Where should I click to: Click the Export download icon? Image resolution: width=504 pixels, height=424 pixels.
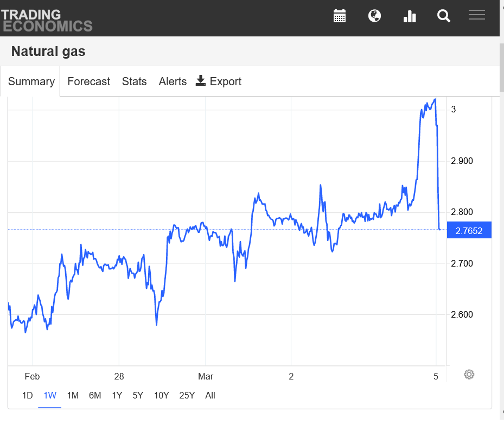coord(201,81)
